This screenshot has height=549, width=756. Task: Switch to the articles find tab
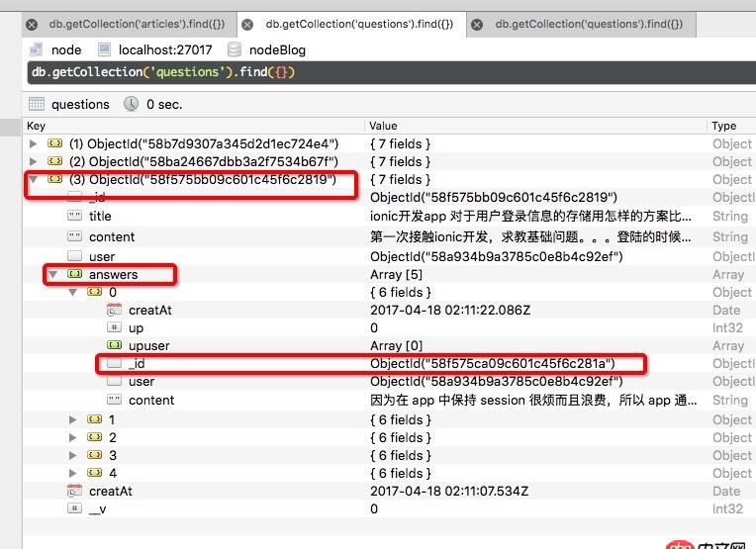coord(137,24)
